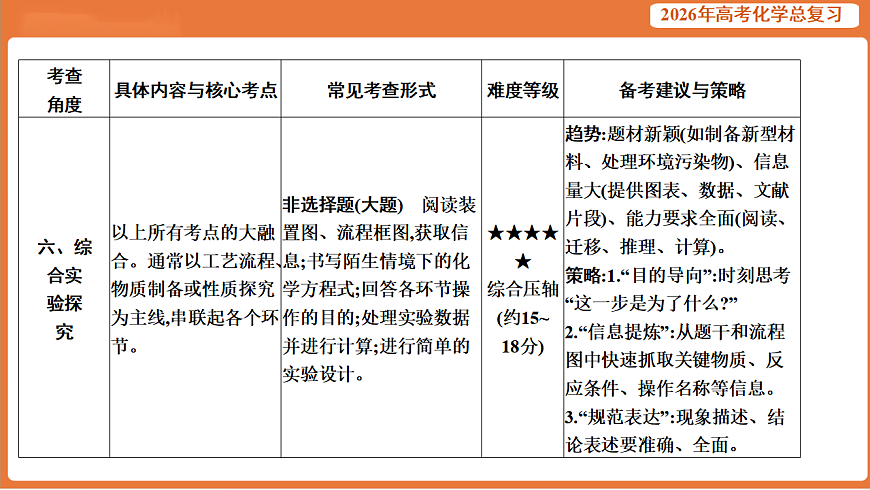Click the single star on second line
This screenshot has width=870, height=490.
pos(522,262)
